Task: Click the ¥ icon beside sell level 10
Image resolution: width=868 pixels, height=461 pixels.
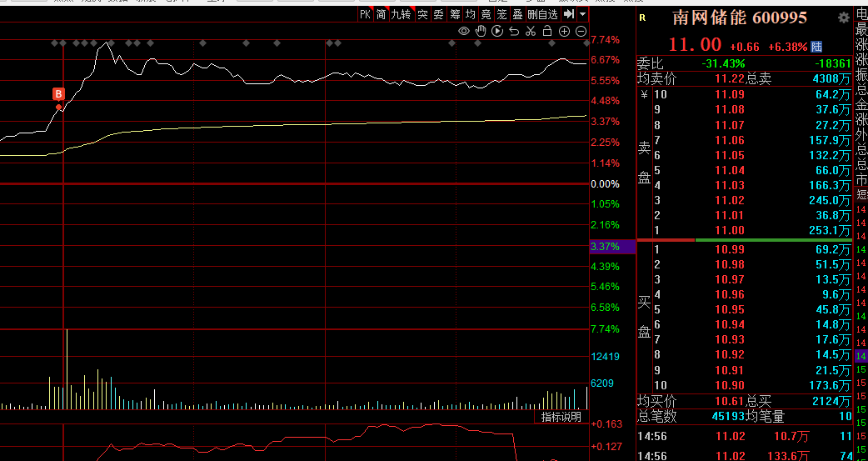Action: click(x=644, y=94)
